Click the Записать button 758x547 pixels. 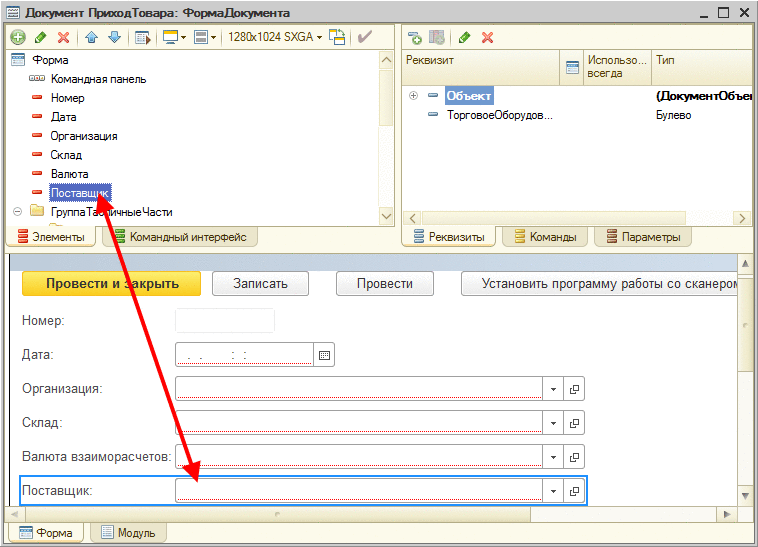coord(261,283)
